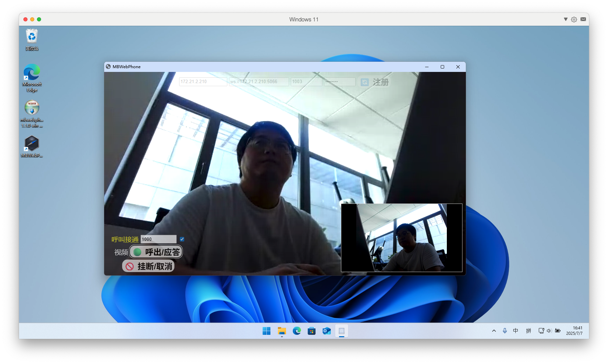Viewport: 608px width, 364px height.
Task: Open Outlook from the taskbar
Action: pyautogui.click(x=326, y=331)
